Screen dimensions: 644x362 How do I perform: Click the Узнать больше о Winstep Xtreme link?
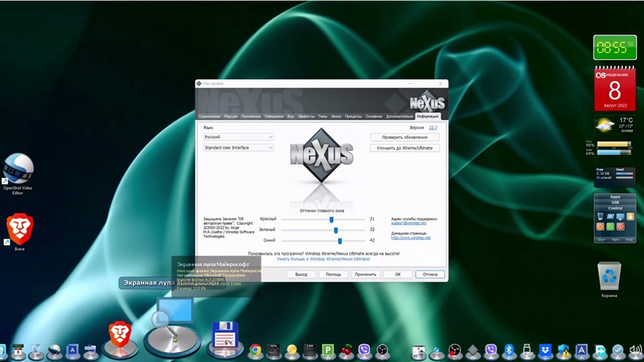(324, 259)
